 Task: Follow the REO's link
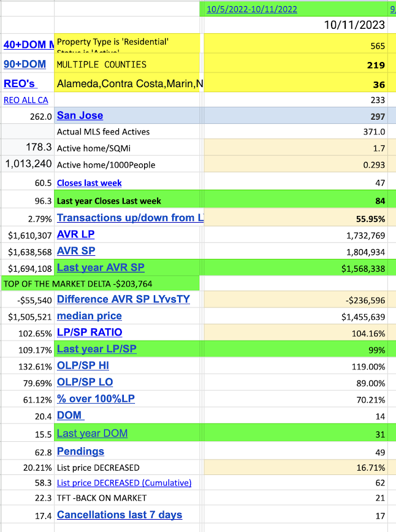(x=20, y=83)
